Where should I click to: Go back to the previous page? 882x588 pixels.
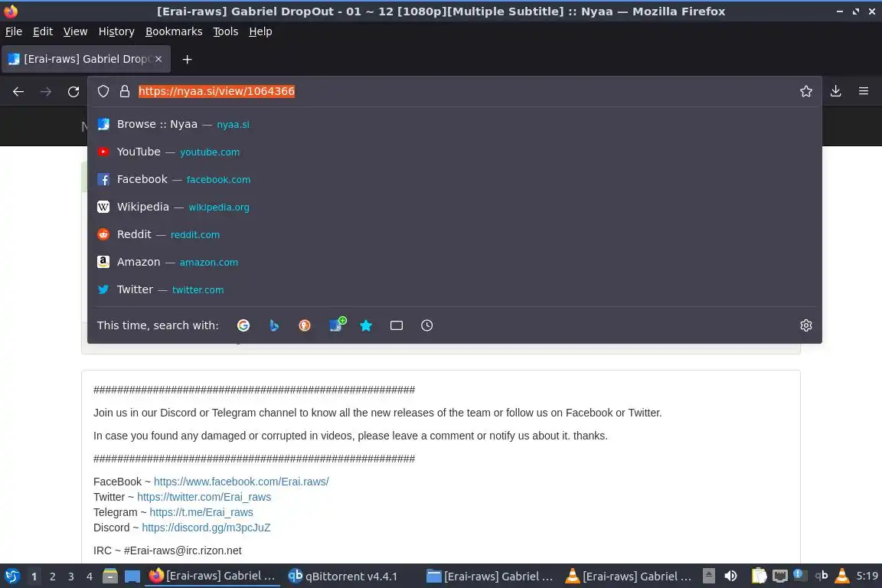pyautogui.click(x=18, y=91)
